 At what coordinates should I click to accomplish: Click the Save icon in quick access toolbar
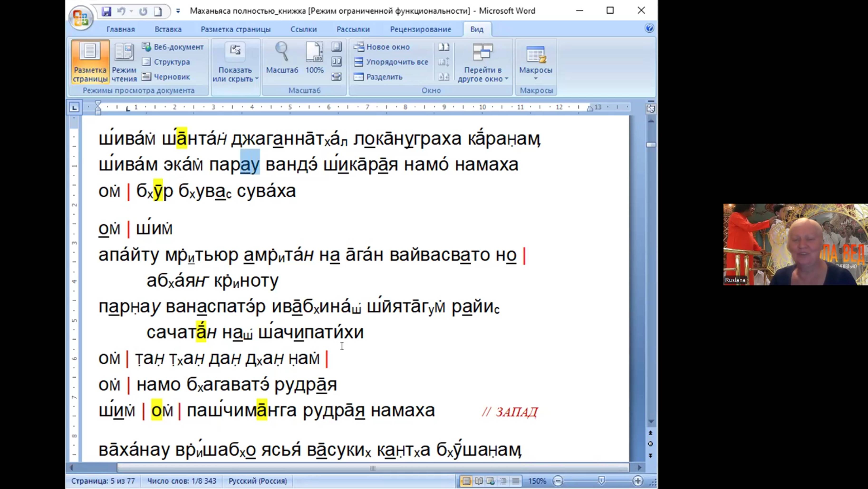click(106, 11)
